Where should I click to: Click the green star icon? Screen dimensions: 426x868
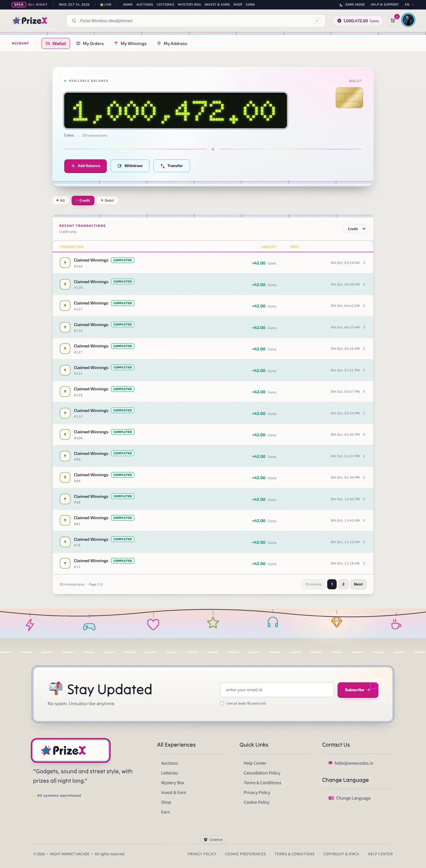213,623
